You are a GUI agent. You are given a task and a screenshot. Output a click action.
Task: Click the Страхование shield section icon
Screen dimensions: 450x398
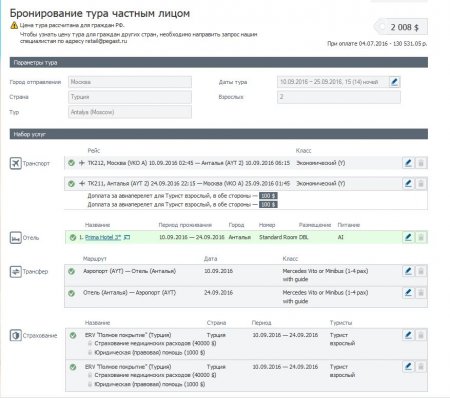pos(16,335)
